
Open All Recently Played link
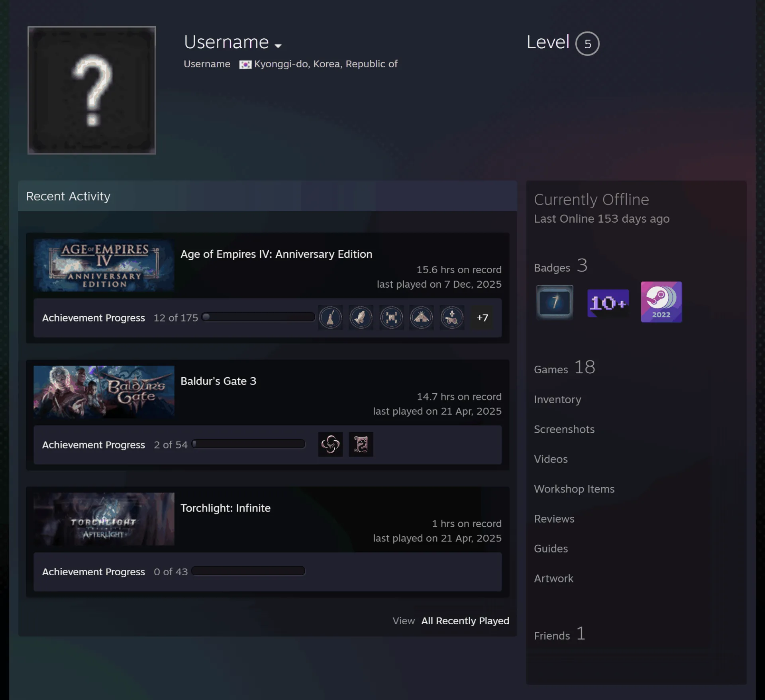[465, 621]
